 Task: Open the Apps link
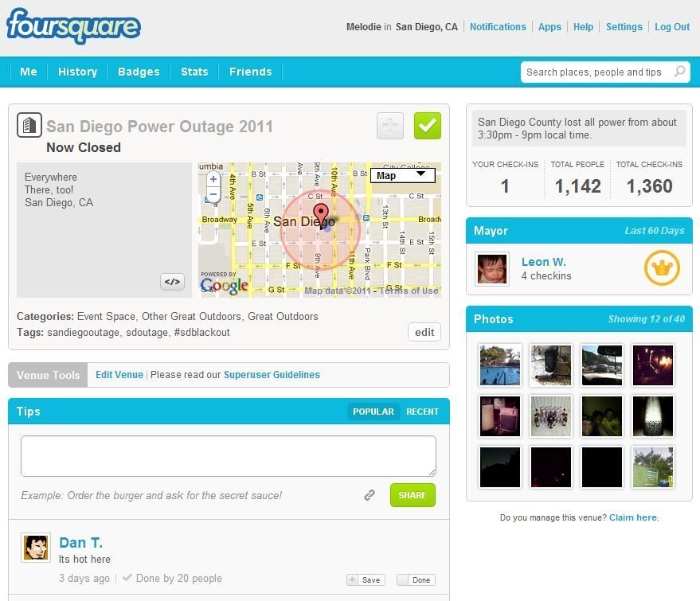tap(549, 27)
